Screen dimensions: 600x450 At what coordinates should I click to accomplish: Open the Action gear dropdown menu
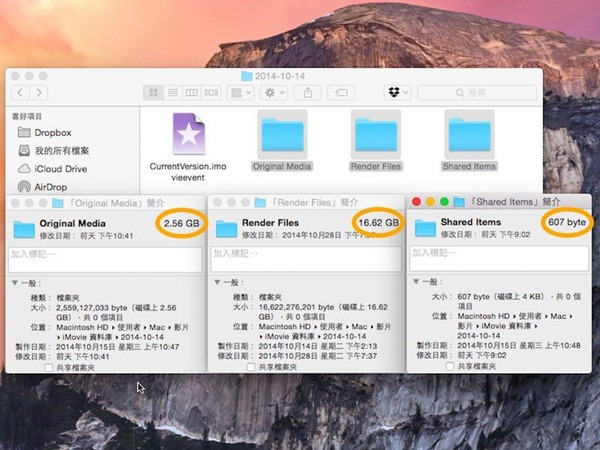[x=273, y=92]
